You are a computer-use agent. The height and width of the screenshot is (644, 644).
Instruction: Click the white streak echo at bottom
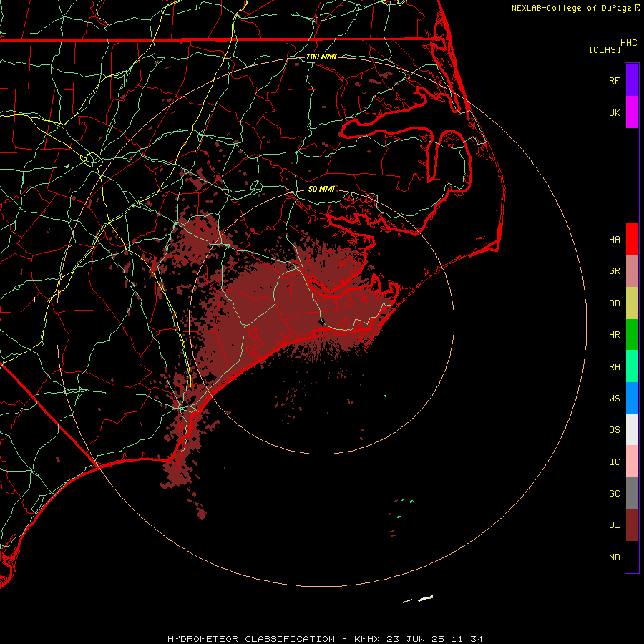click(425, 598)
